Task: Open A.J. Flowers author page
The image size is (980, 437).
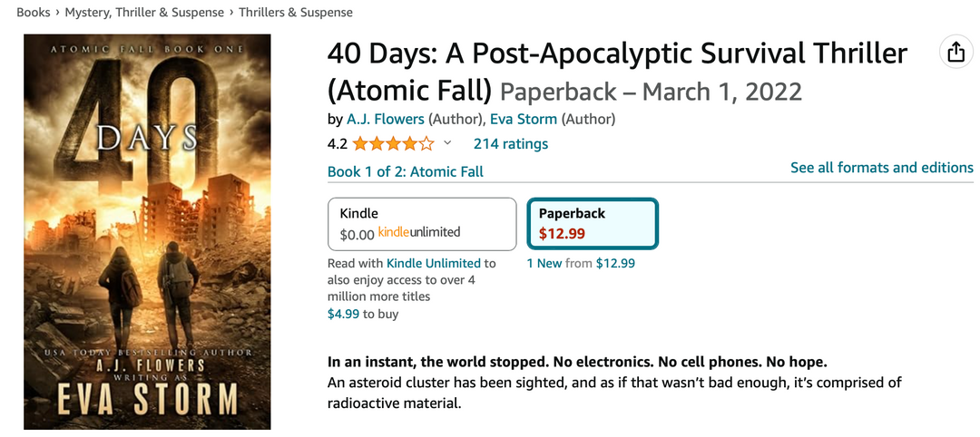Action: (386, 119)
